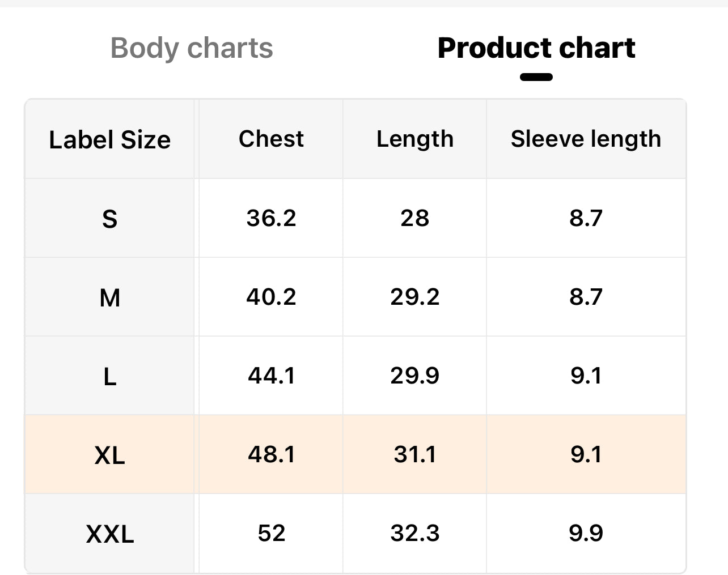Image resolution: width=728 pixels, height=575 pixels.
Task: Click the 52 chest value for XXL
Action: [271, 533]
